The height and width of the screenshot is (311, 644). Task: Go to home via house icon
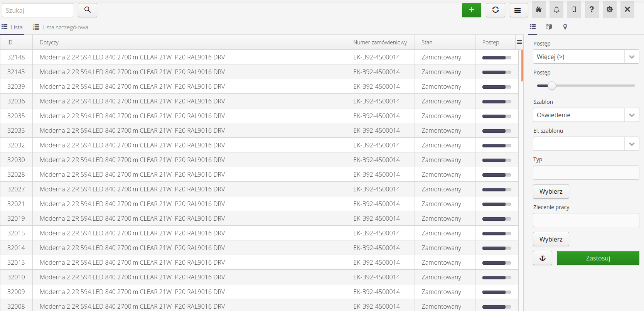point(538,10)
